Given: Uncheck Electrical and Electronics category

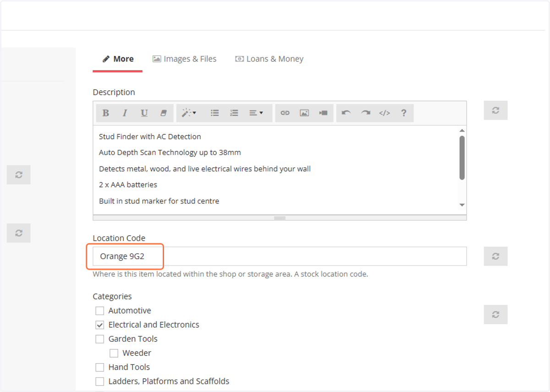Looking at the screenshot, I should (100, 325).
